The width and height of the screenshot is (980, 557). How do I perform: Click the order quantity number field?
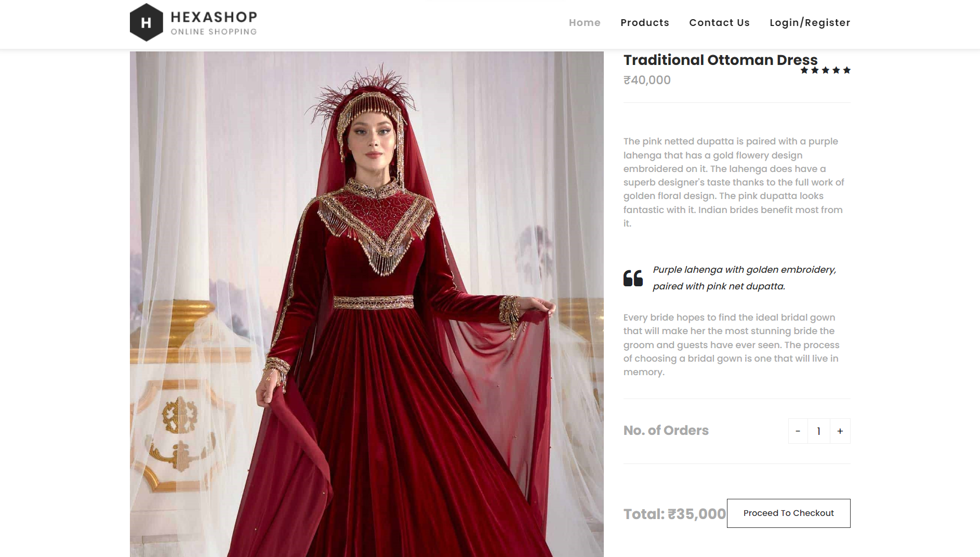(819, 431)
